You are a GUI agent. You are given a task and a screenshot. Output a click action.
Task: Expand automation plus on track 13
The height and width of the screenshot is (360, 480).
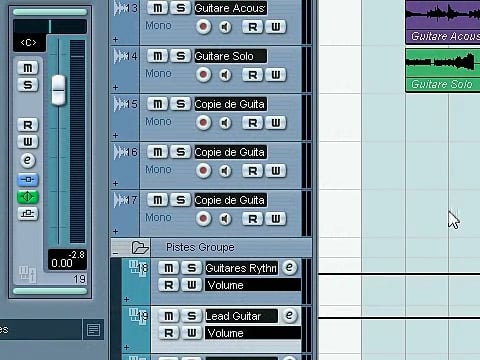pos(115,40)
